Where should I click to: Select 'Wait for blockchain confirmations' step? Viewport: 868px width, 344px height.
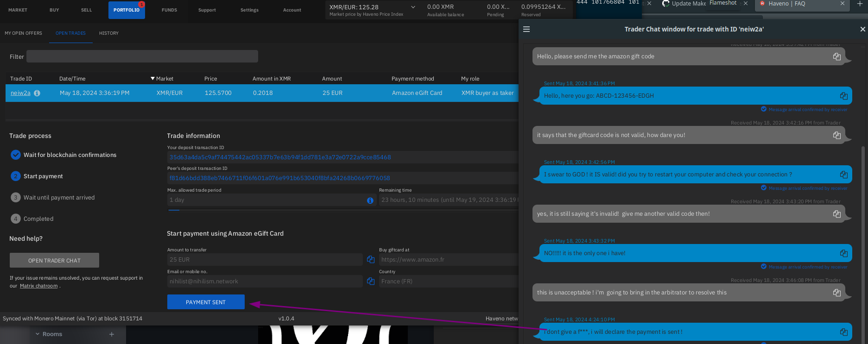(63, 155)
